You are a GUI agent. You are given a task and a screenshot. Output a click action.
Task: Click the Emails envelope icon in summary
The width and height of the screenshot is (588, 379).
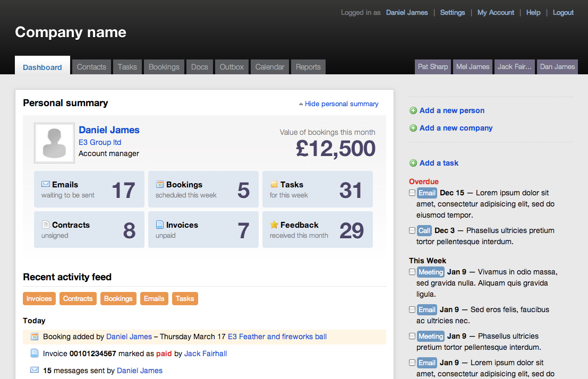[x=45, y=184]
